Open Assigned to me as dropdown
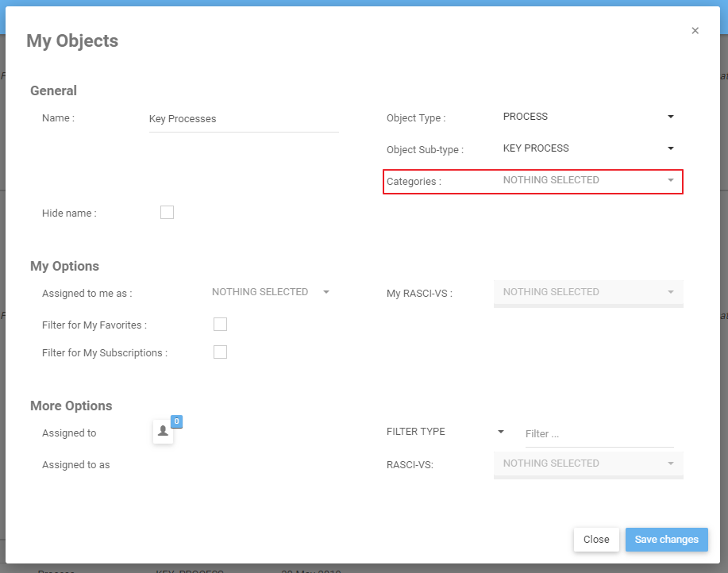 click(270, 292)
